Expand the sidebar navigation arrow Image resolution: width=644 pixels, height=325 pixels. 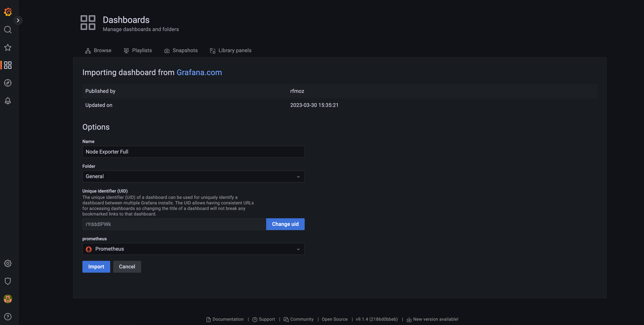pyautogui.click(x=18, y=21)
